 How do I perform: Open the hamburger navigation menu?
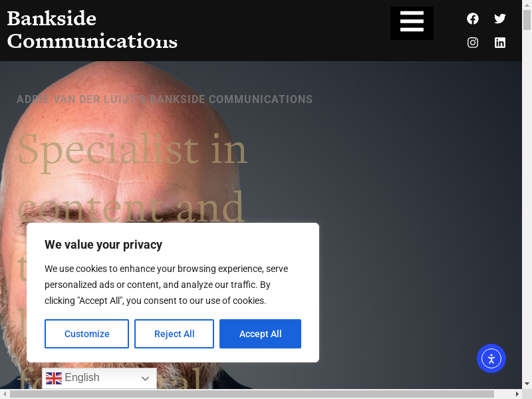tap(412, 23)
